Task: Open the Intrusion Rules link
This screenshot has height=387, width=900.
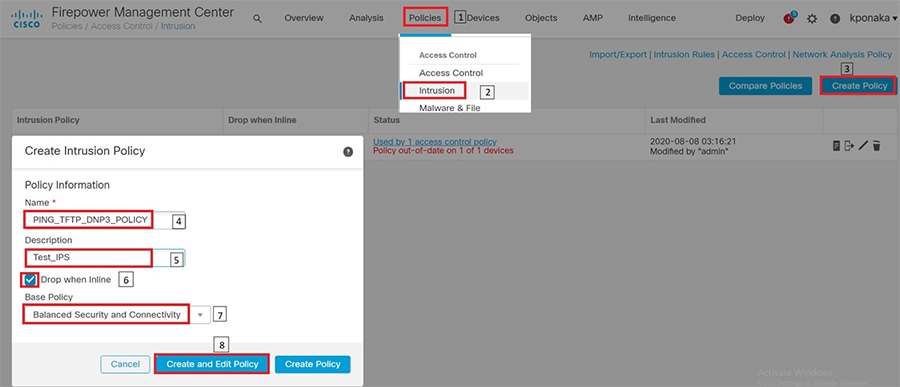Action: pyautogui.click(x=684, y=55)
